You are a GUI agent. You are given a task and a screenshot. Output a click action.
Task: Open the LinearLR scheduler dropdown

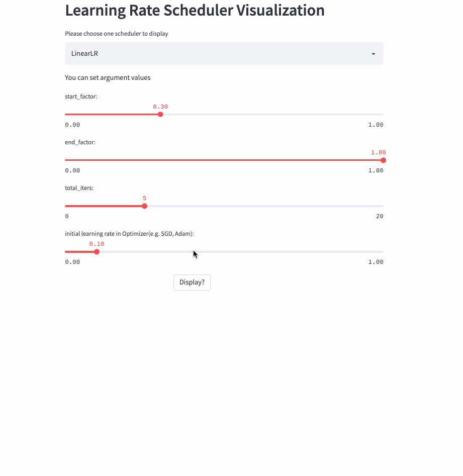[224, 53]
